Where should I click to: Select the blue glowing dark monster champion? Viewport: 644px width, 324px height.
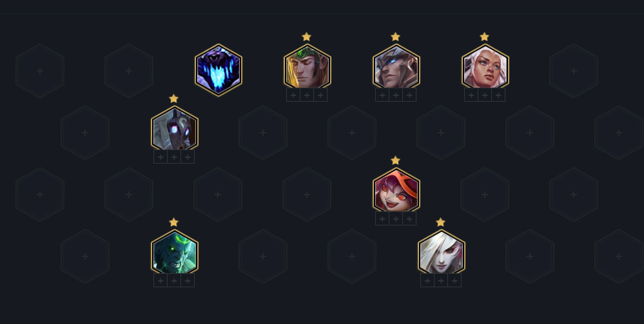pyautogui.click(x=219, y=70)
